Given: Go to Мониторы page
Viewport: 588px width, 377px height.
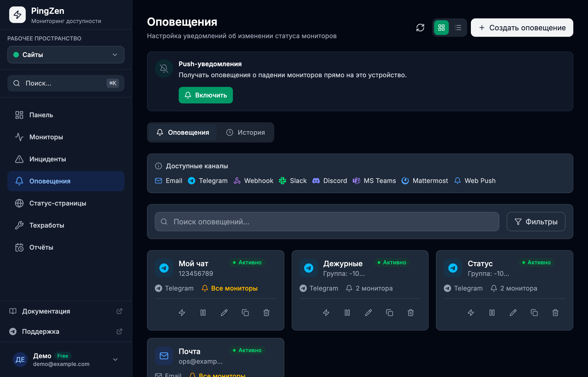Looking at the screenshot, I should click(66, 137).
